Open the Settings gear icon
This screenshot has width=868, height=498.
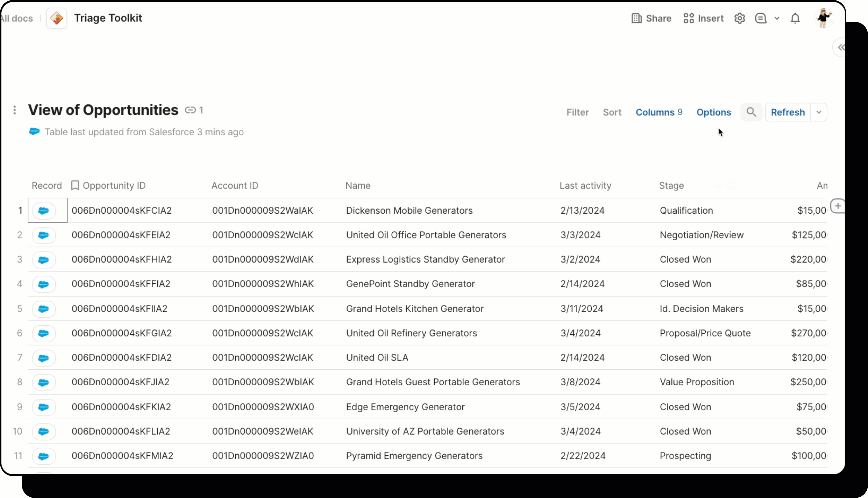coord(739,18)
